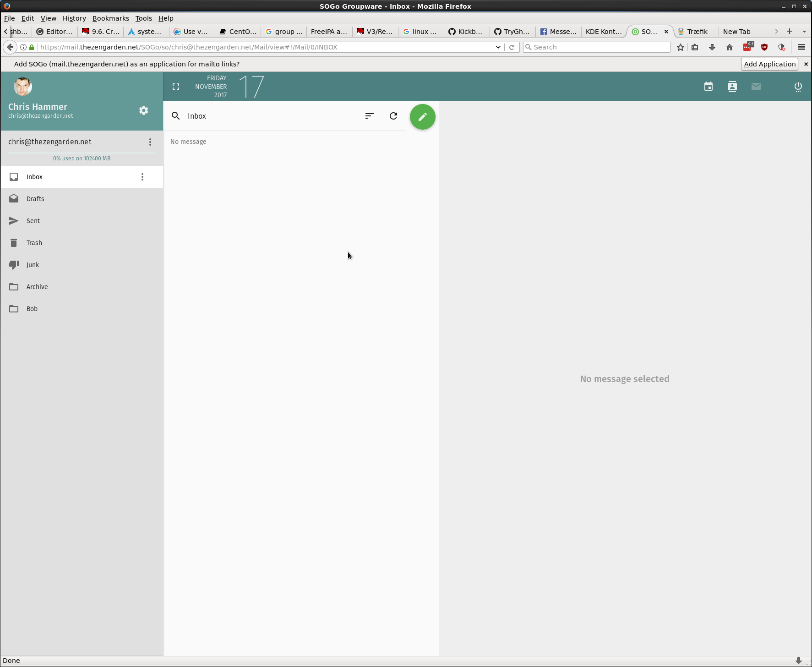Open the list all tabs dropdown
The height and width of the screenshot is (667, 812).
click(x=804, y=31)
